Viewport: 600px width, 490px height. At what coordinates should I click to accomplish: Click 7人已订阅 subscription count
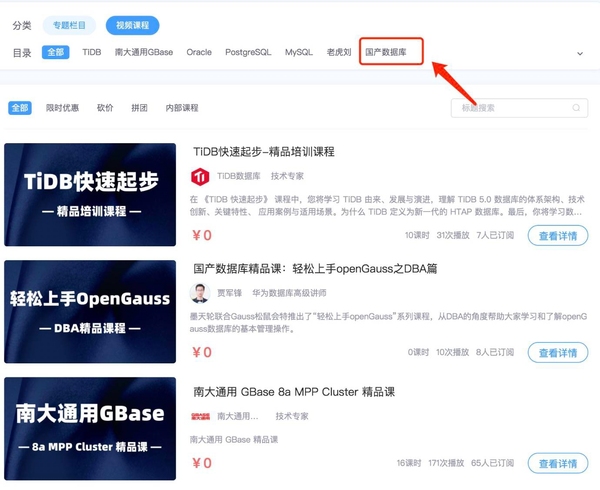[x=495, y=235]
